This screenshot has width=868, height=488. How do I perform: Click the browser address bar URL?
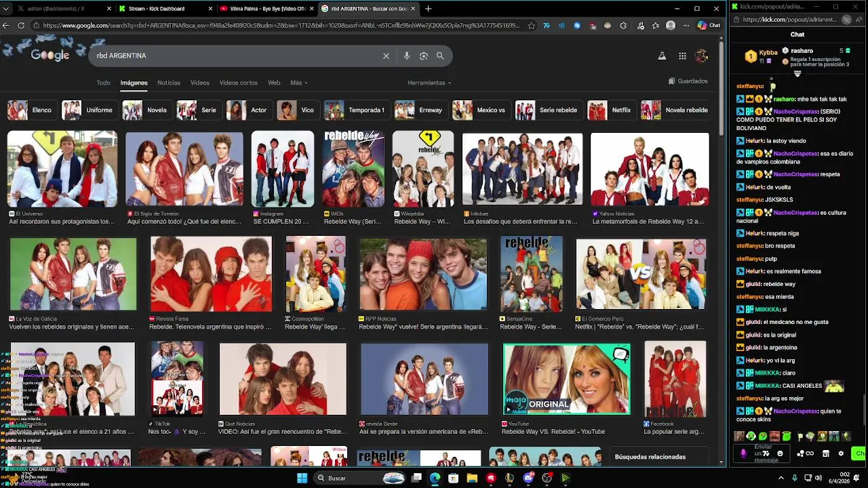pyautogui.click(x=281, y=25)
